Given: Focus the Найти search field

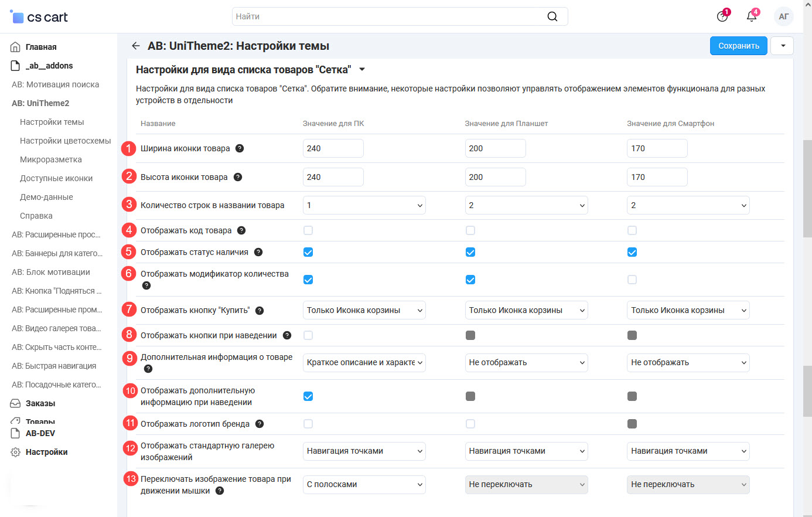Looking at the screenshot, I should [400, 16].
